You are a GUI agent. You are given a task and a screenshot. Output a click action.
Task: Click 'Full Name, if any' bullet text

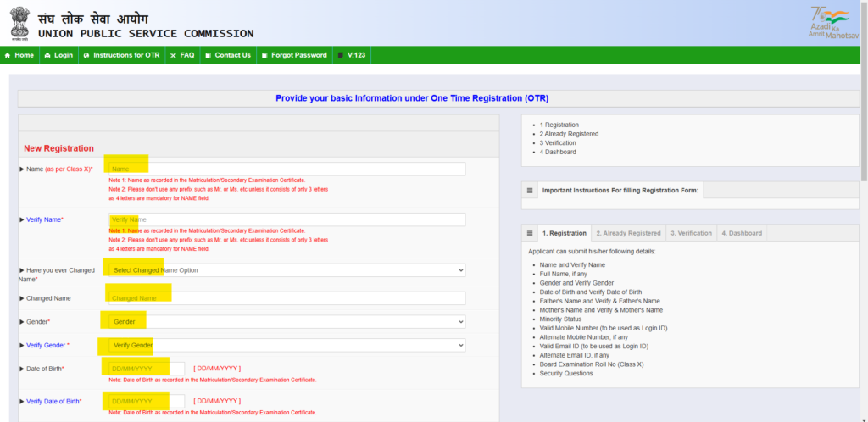tap(564, 274)
